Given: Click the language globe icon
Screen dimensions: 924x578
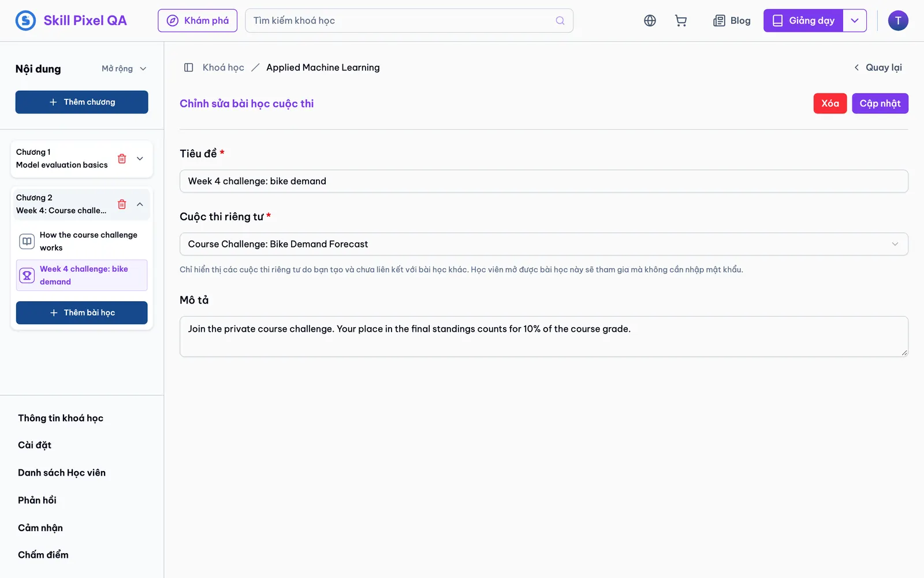Looking at the screenshot, I should tap(650, 21).
